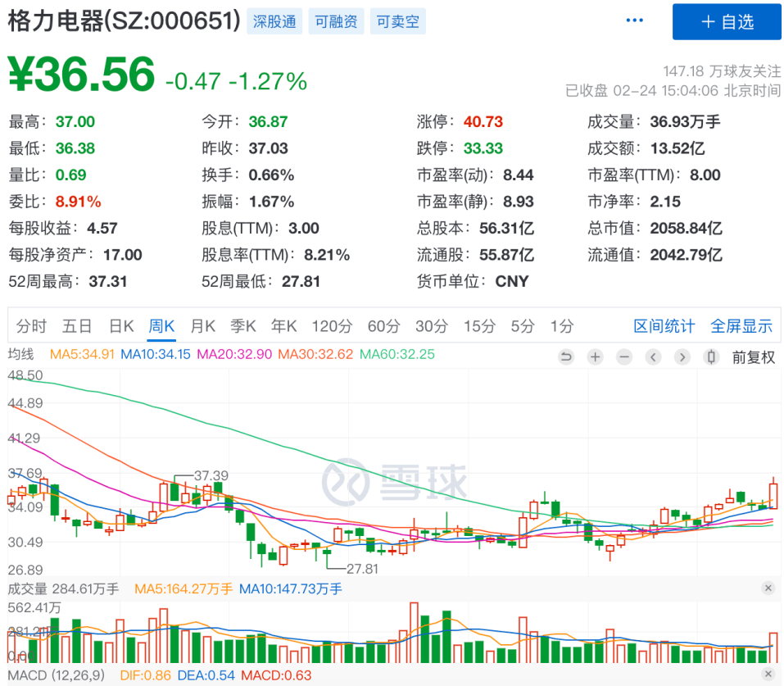Open 区间统计 range statistics

point(664,326)
